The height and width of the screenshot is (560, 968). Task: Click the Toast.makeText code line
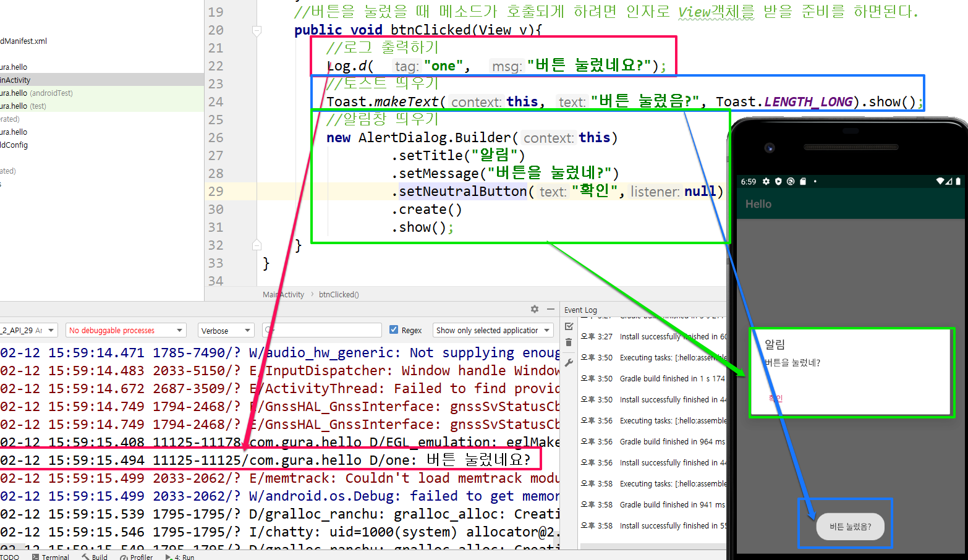pos(624,101)
